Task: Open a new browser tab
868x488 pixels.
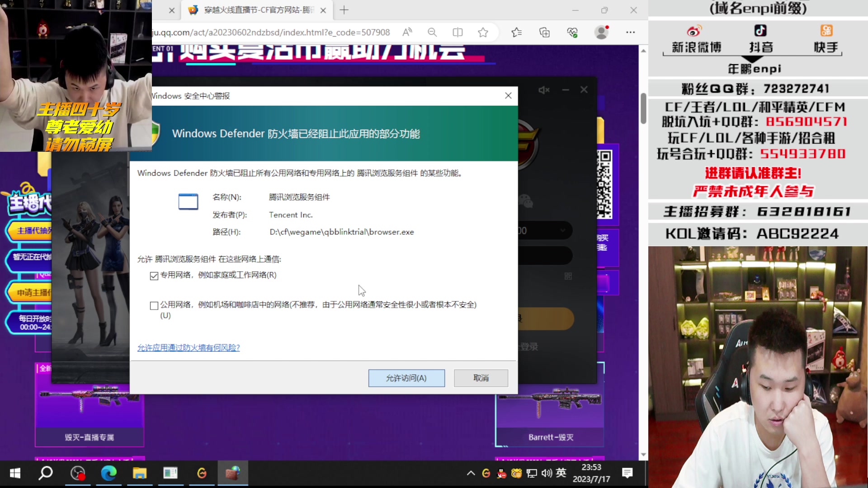Action: 344,10
